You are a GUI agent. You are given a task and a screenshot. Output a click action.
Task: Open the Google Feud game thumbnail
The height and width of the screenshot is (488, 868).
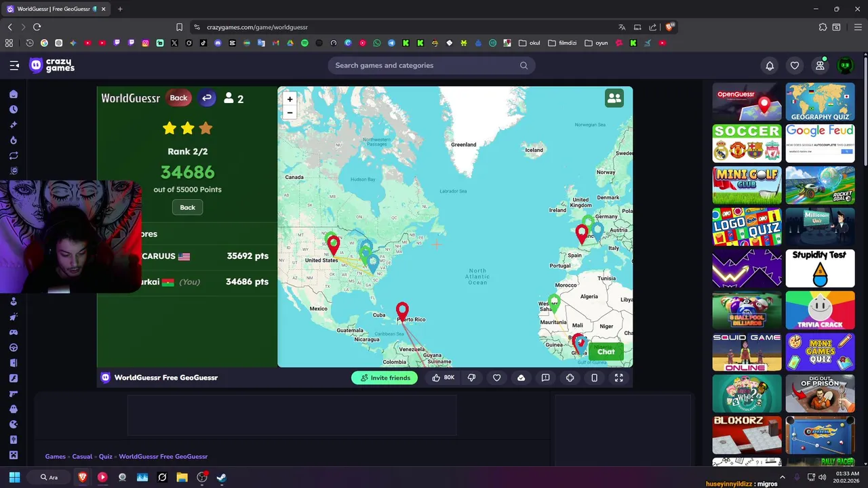820,143
